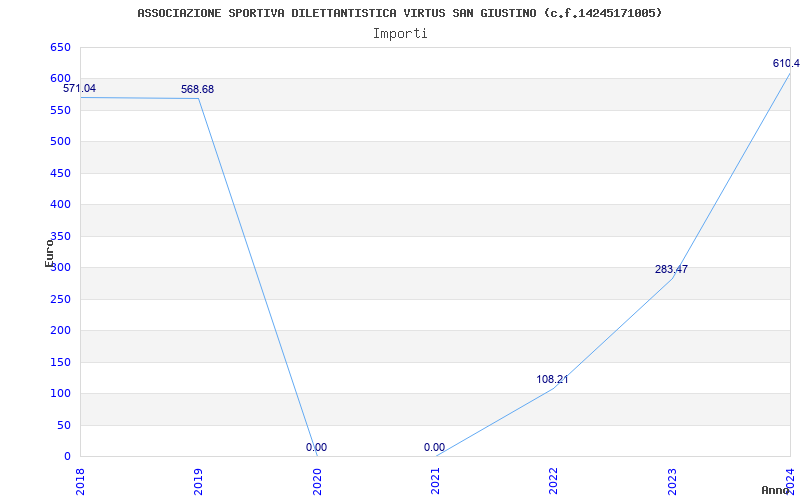This screenshot has height=500, width=800.
Task: Click the 650 y-axis tick label
Action: point(60,47)
